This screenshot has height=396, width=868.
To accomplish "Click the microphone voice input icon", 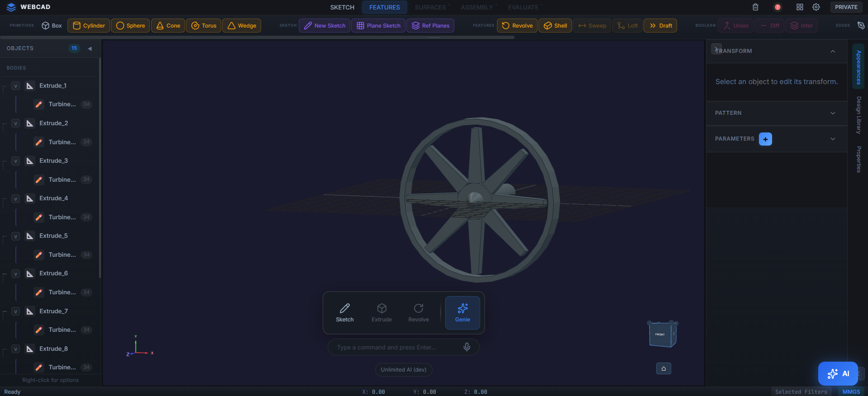I will point(467,347).
